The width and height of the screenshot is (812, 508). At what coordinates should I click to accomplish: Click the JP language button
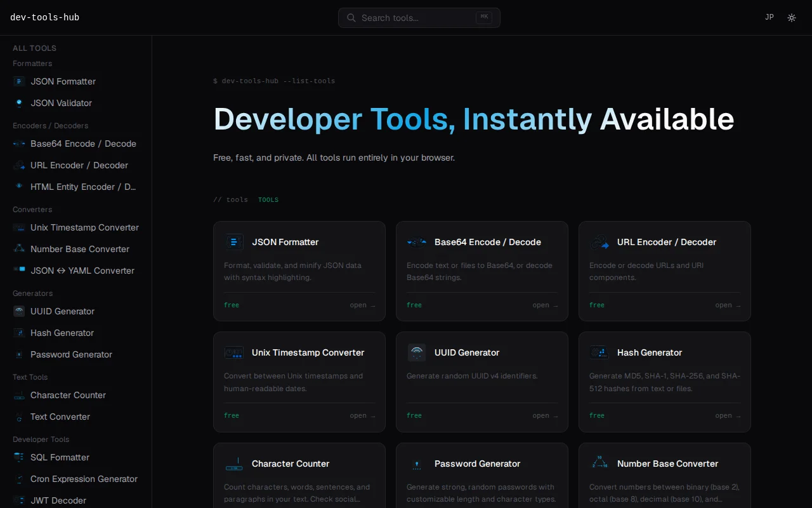pyautogui.click(x=769, y=17)
